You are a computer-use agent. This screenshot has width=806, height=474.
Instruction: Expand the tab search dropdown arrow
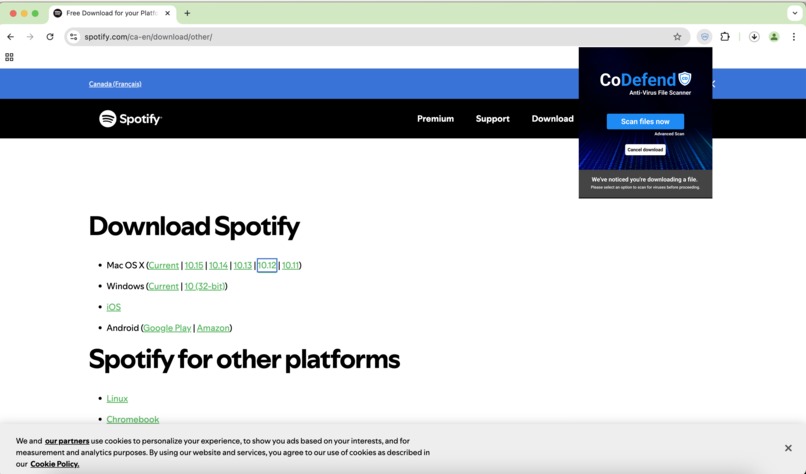795,13
